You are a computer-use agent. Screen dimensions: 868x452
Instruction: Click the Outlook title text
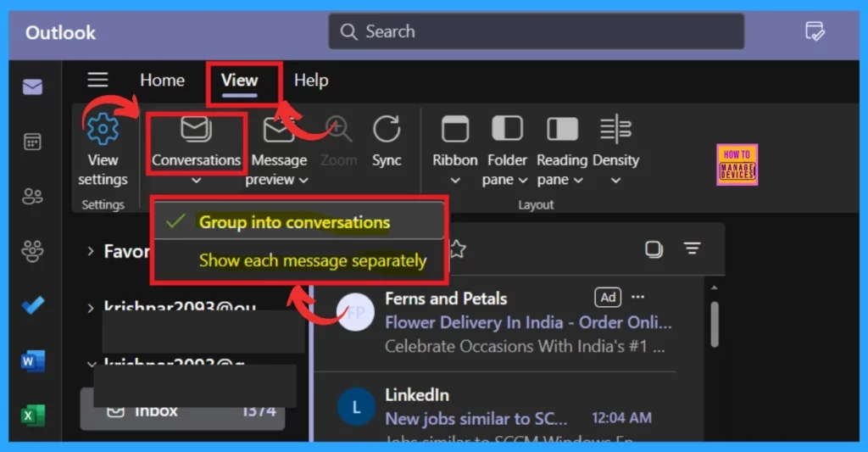60,33
